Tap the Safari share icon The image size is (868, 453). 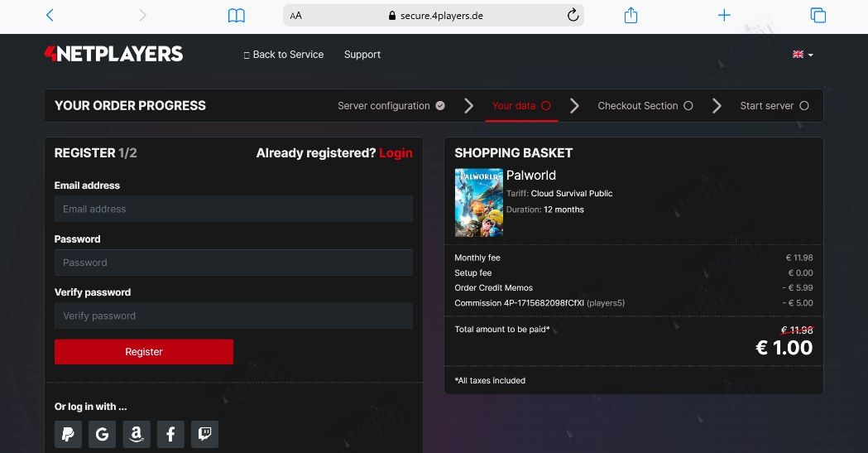pos(631,16)
